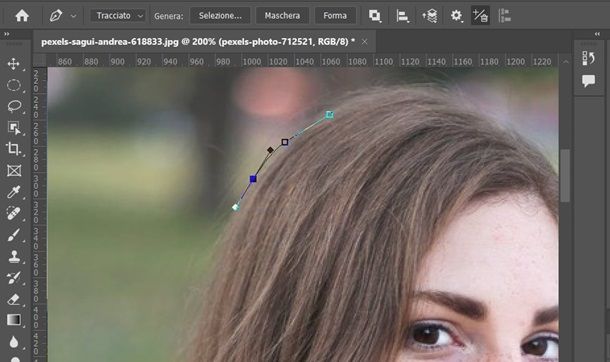Viewport: 610px width, 362px height.
Task: Open the Tracciato mode dropdown
Action: (x=118, y=16)
